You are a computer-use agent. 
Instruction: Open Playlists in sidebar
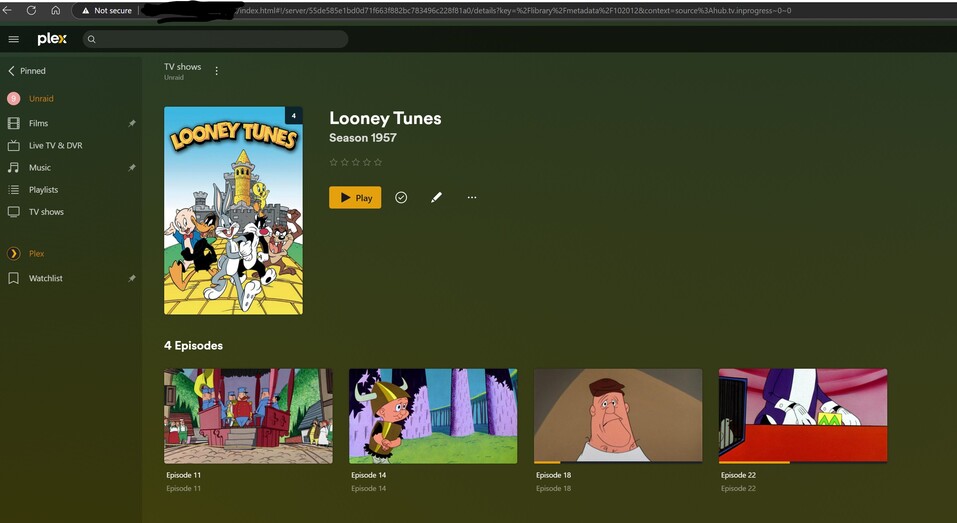coord(43,190)
